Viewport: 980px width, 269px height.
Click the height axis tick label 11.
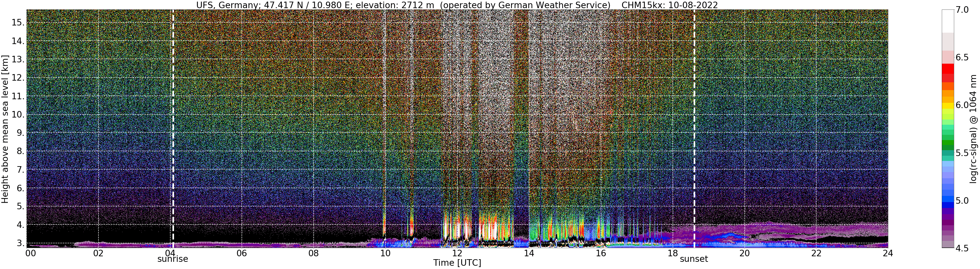tap(18, 96)
